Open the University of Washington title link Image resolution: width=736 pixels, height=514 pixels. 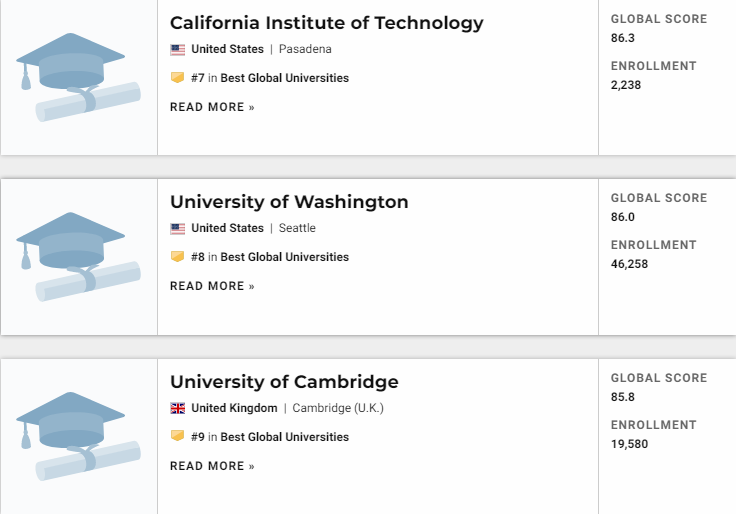tap(289, 202)
